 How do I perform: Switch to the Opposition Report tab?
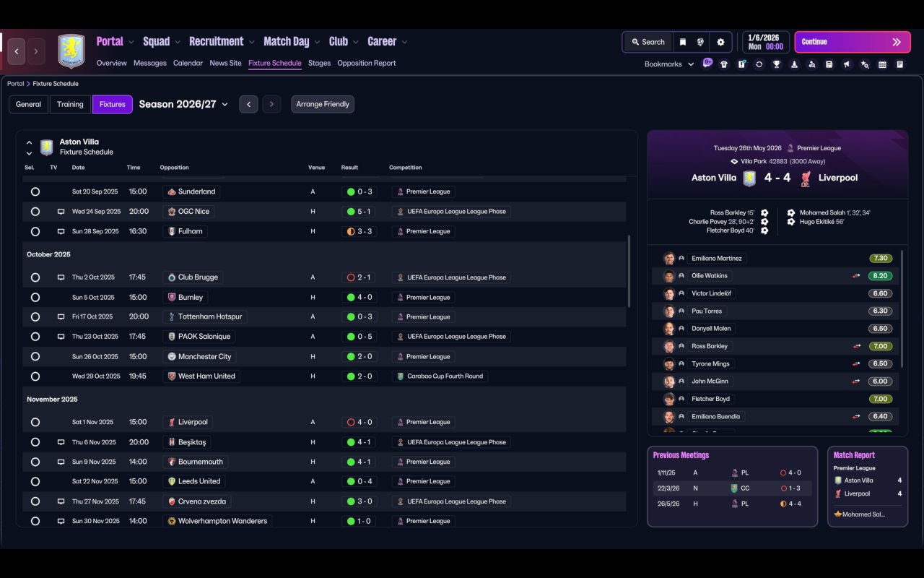367,63
